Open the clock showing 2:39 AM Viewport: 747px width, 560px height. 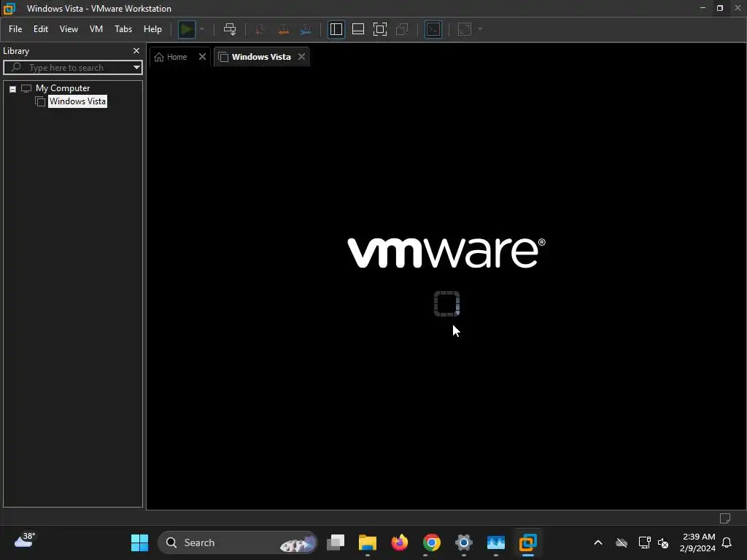(698, 542)
